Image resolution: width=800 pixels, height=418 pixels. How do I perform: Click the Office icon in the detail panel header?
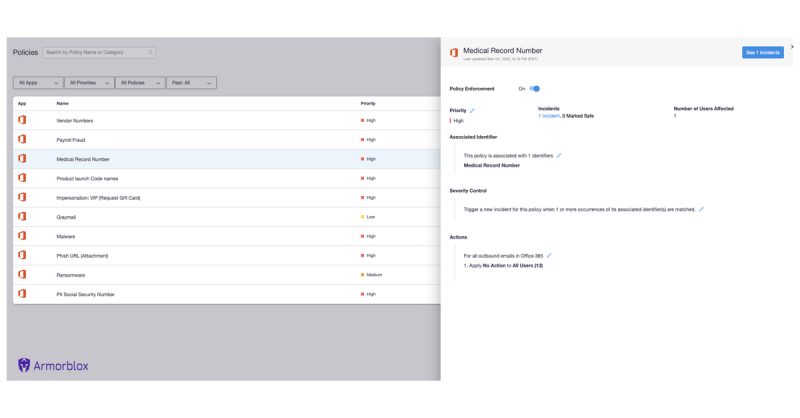pos(454,52)
